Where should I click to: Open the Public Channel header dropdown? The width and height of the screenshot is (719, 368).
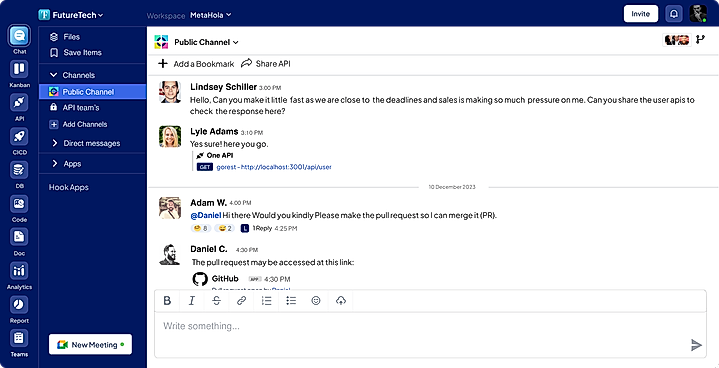206,42
